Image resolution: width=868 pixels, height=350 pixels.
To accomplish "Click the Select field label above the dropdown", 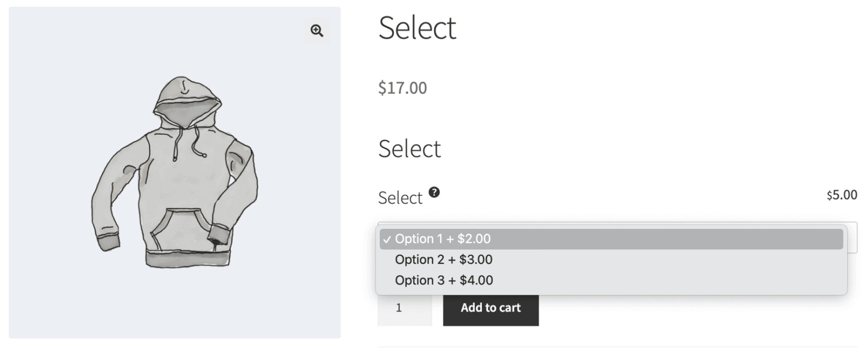I will 401,198.
